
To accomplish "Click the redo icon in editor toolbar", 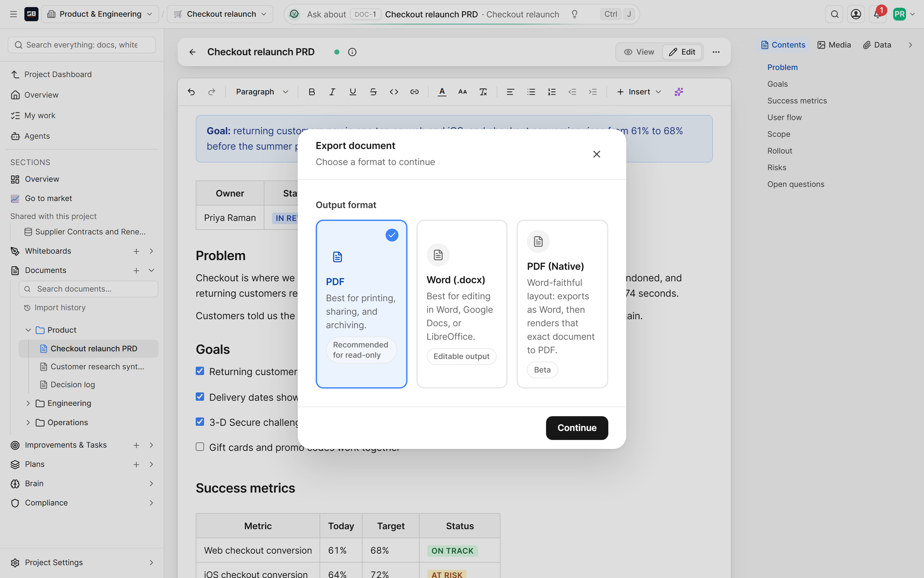I will 211,92.
